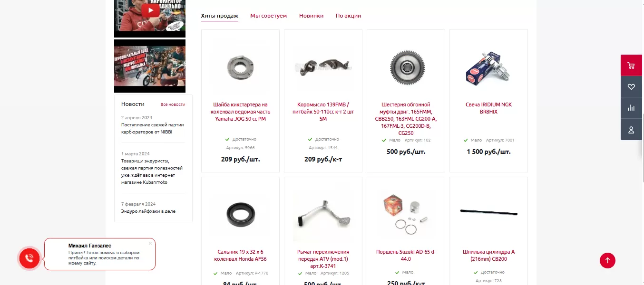Click the red scroll-to-top arrow button
Screen dimensions: 644x285
click(x=607, y=260)
